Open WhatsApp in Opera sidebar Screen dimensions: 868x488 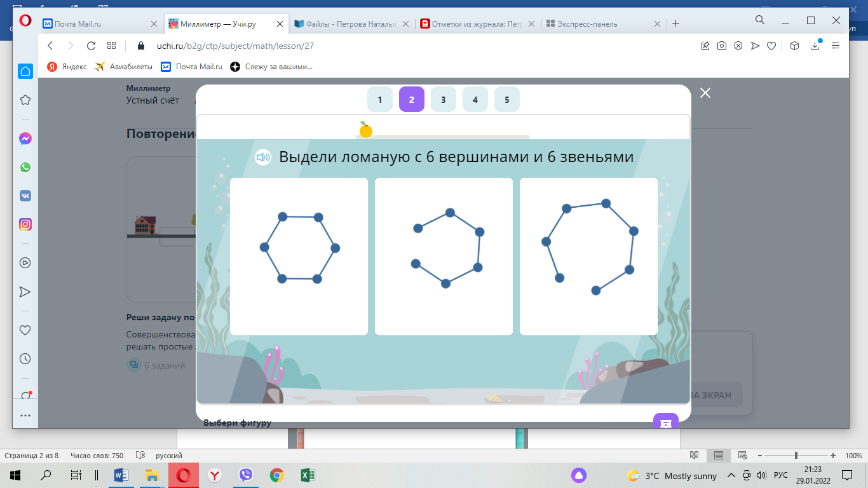point(25,167)
